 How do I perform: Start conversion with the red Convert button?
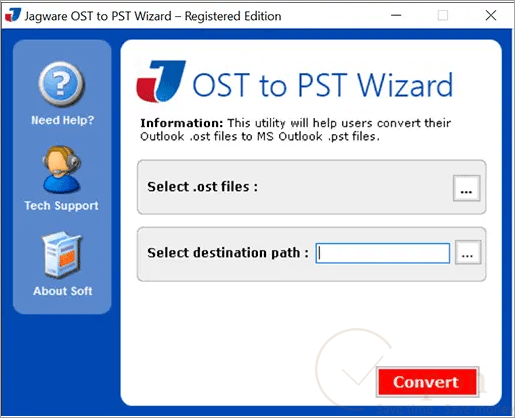427,382
